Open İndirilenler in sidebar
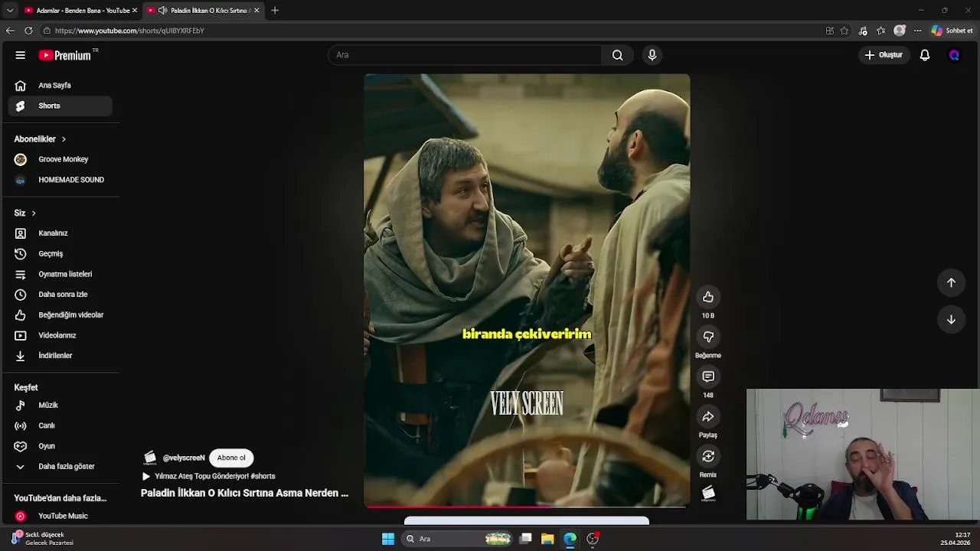Viewport: 980px width, 551px height. tap(60, 356)
